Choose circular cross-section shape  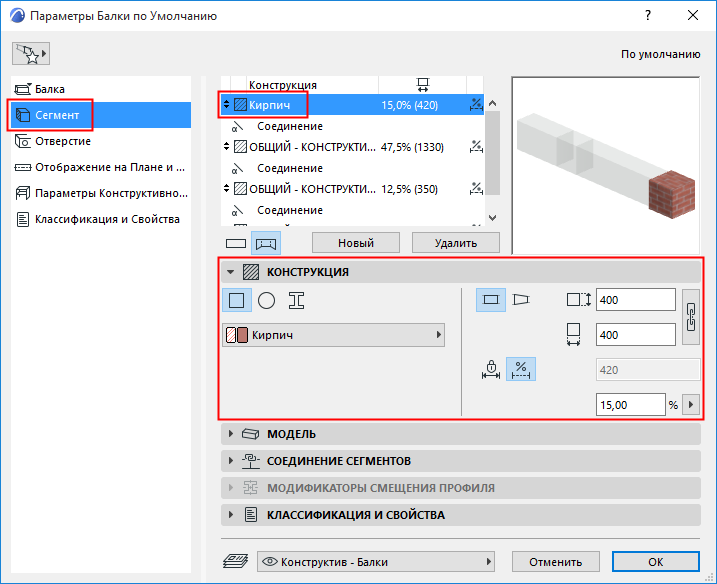coord(266,300)
